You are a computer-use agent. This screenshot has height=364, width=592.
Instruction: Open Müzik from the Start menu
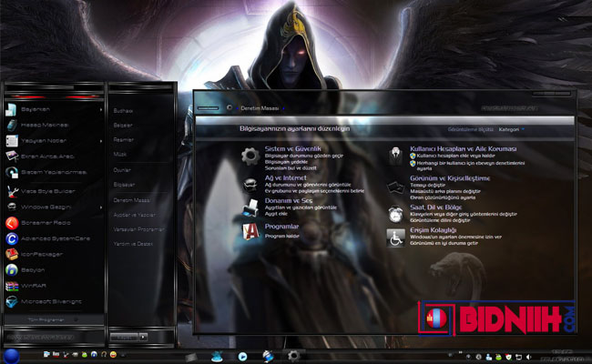tap(119, 155)
